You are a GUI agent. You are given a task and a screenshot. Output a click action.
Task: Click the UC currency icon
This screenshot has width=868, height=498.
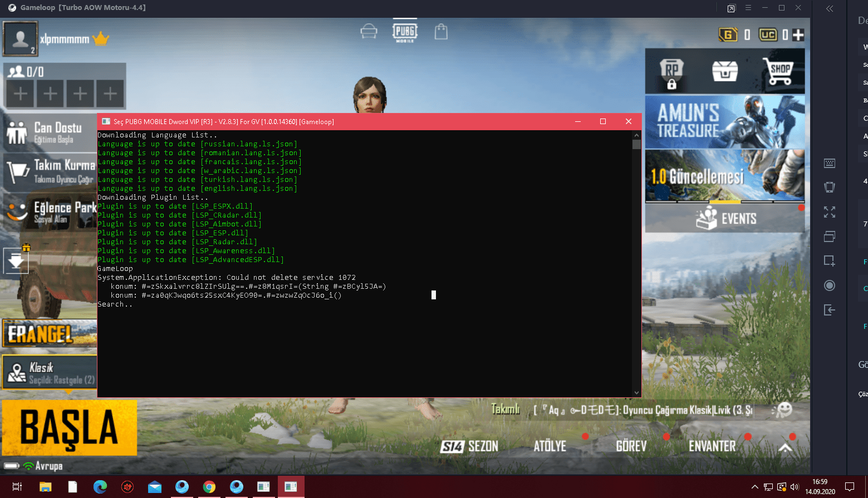coord(768,35)
